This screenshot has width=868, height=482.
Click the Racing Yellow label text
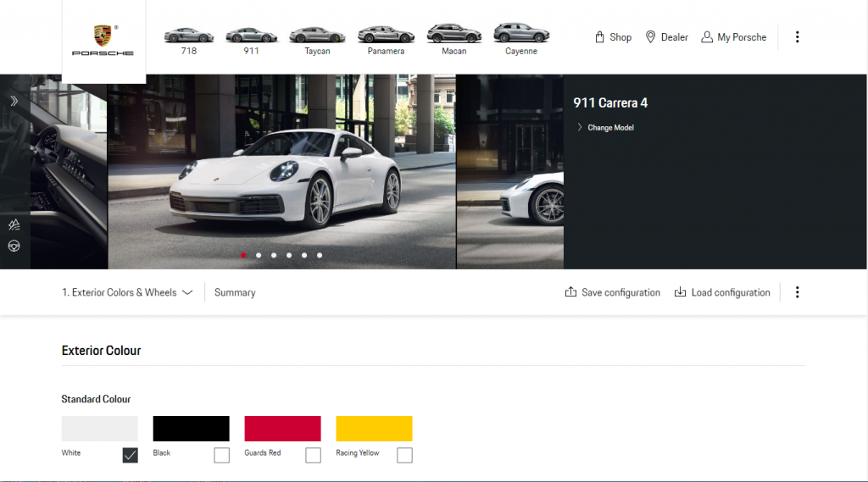click(358, 452)
